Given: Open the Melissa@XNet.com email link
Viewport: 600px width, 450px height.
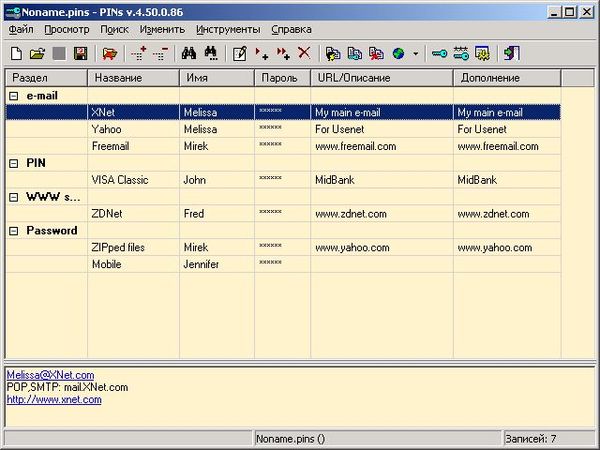Looking at the screenshot, I should [x=51, y=375].
